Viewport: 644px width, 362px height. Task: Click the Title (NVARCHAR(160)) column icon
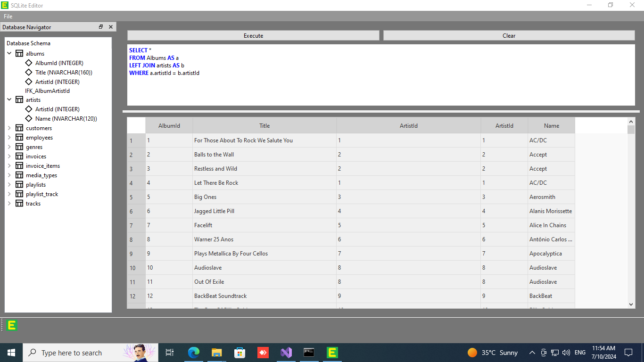[x=28, y=72]
